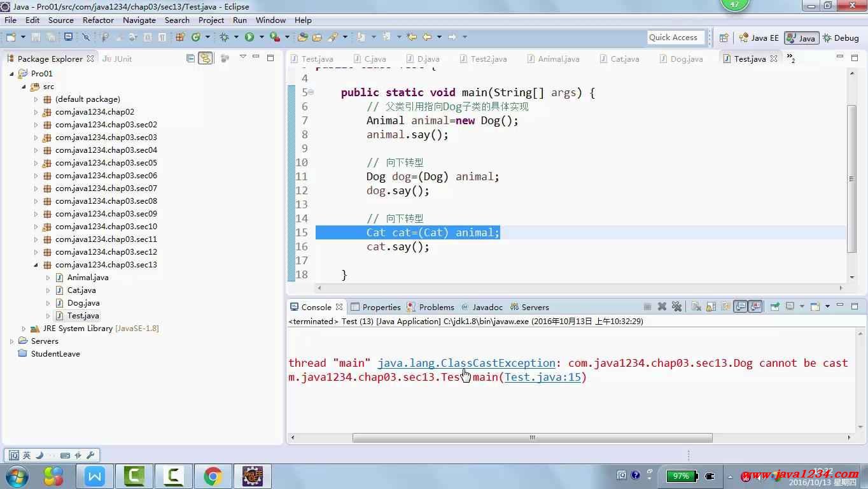Click the editor vertical scrollbar thumb
This screenshot has width=868, height=489.
[x=852, y=180]
